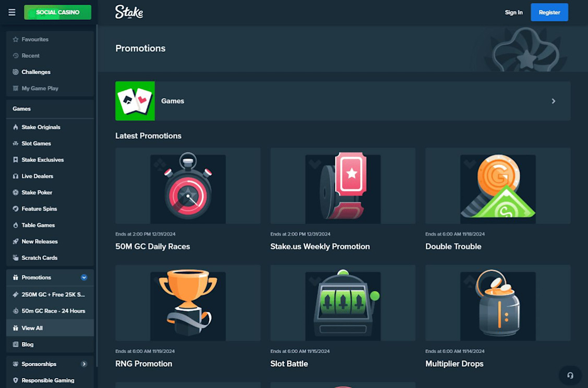Open live support headset icon
This screenshot has width=588, height=388.
(570, 375)
